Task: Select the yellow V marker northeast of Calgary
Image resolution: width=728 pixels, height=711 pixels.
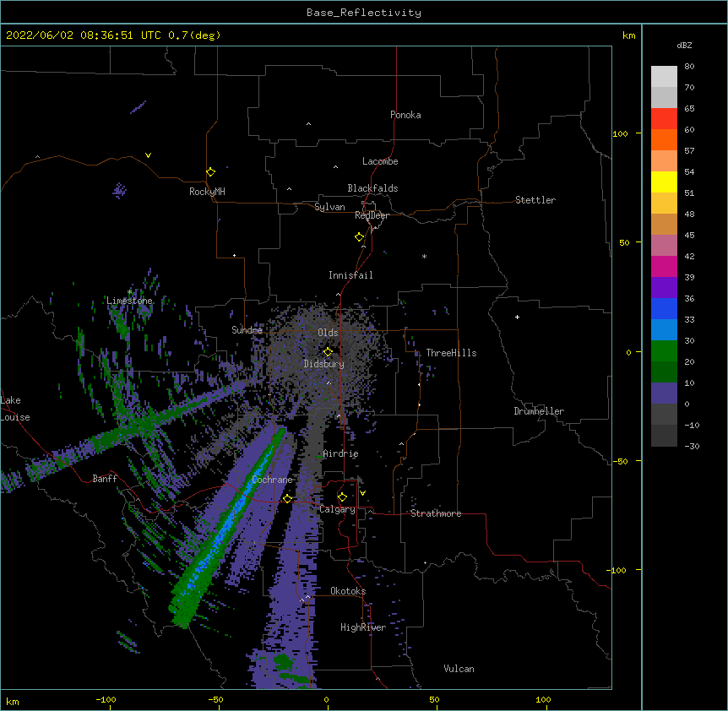Action: click(362, 493)
